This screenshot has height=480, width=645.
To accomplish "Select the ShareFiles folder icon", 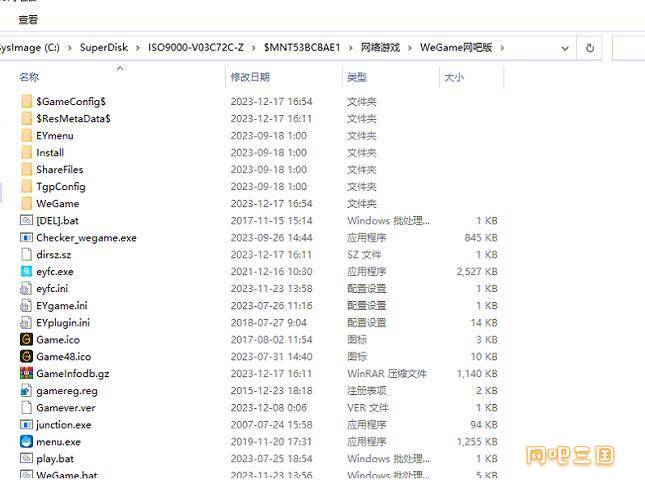I will click(x=26, y=169).
